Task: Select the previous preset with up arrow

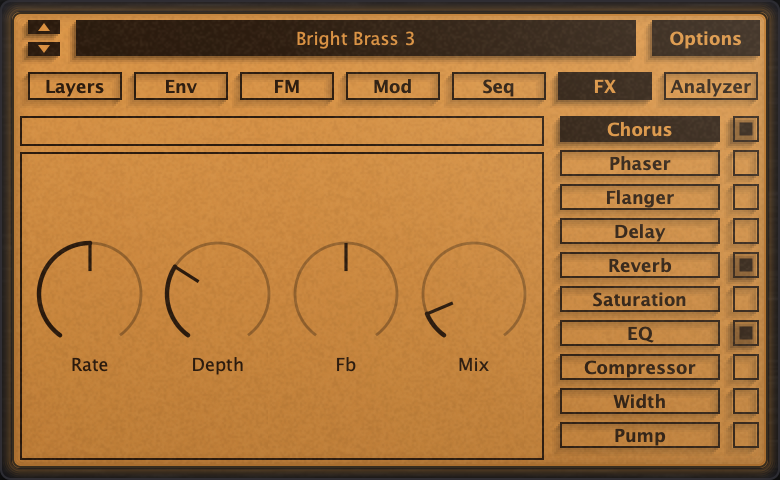Action: 44,27
